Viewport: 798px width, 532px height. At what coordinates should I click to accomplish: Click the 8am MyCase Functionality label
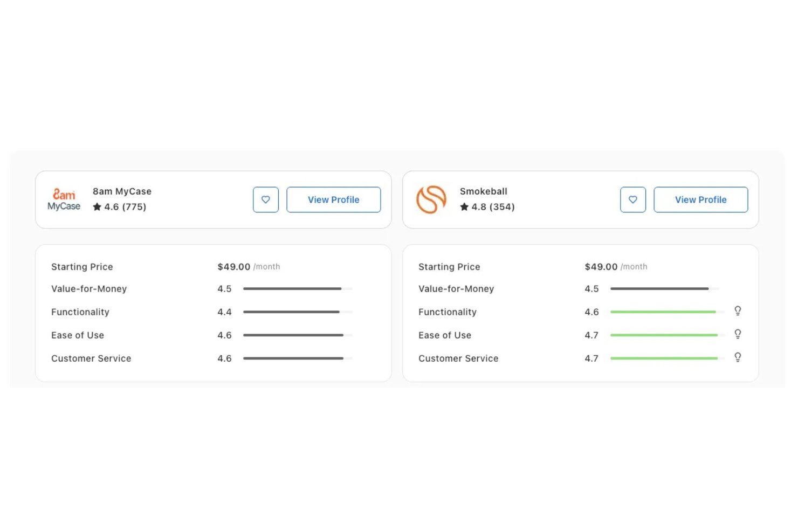tap(80, 312)
